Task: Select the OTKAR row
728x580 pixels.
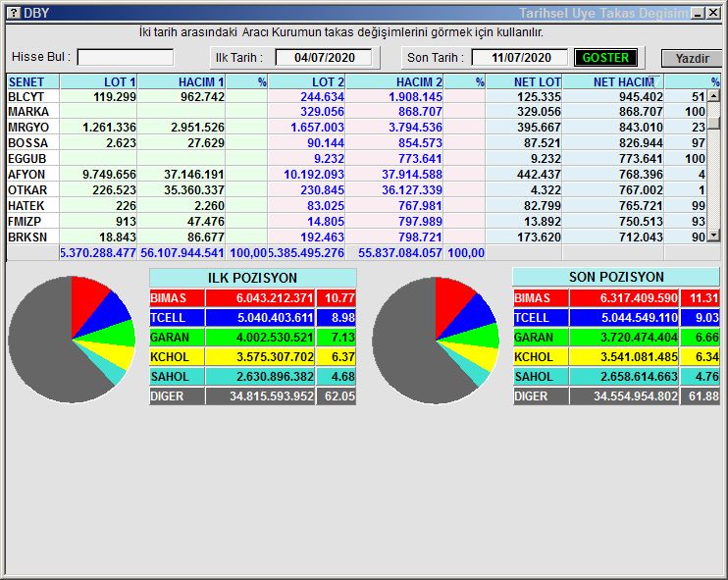Action: pyautogui.click(x=356, y=190)
